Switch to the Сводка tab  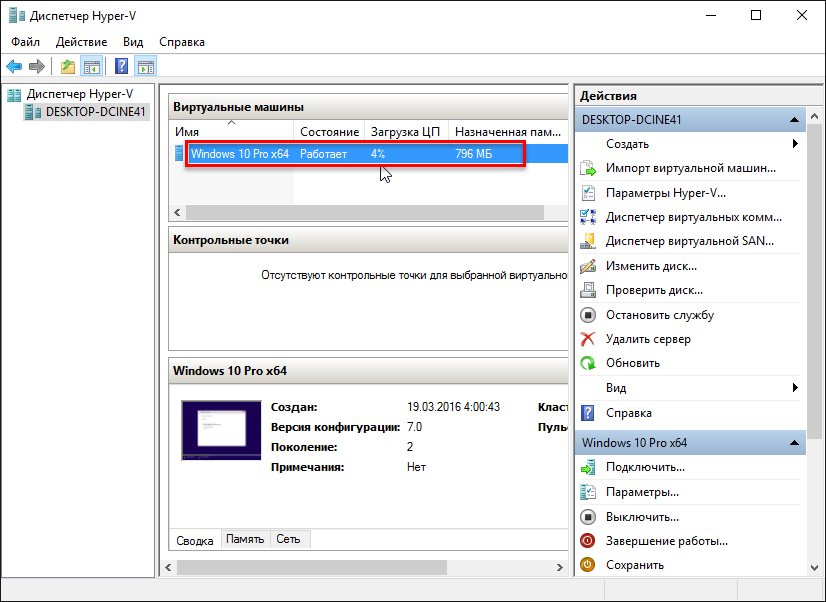[x=195, y=540]
